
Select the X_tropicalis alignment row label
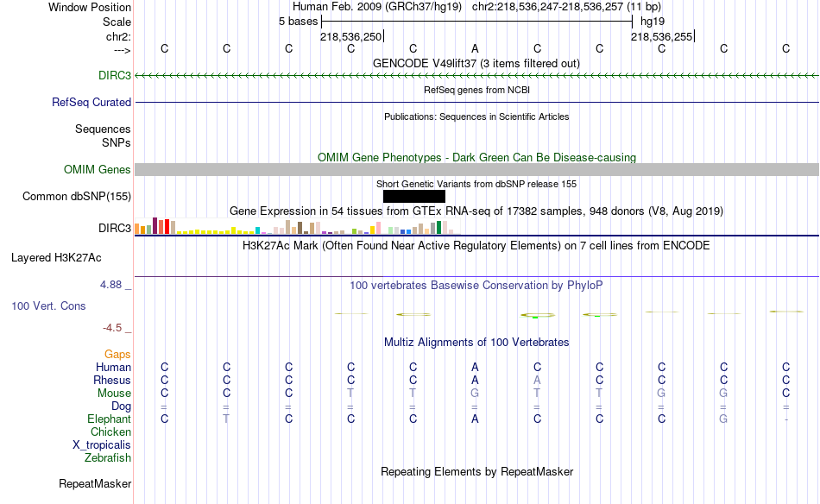point(102,445)
